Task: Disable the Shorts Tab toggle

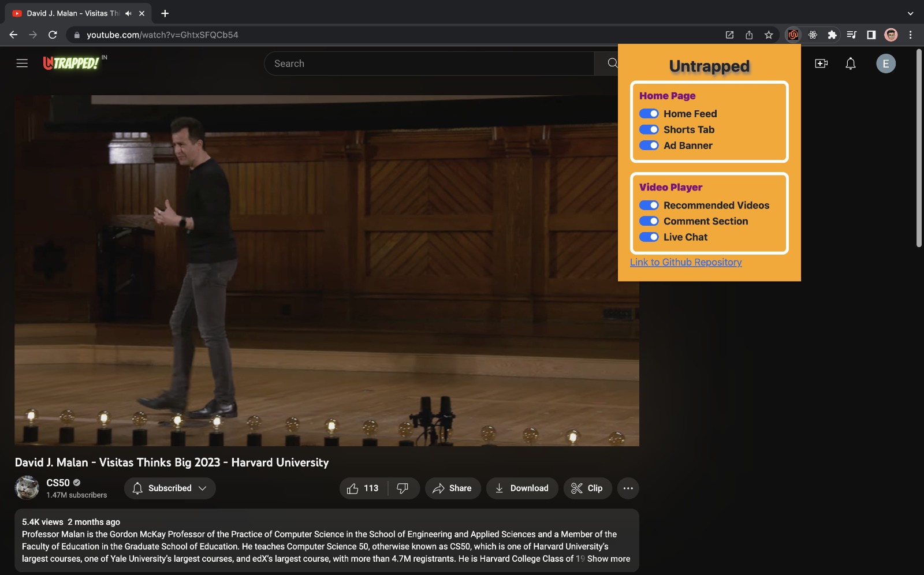Action: point(649,130)
